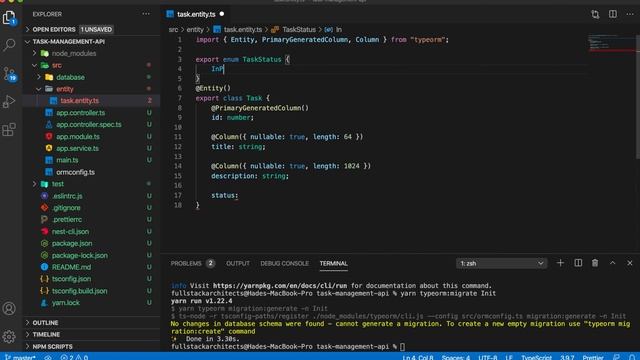The height and width of the screenshot is (360, 640).
Task: Close the terminal panel
Action: (x=630, y=263)
